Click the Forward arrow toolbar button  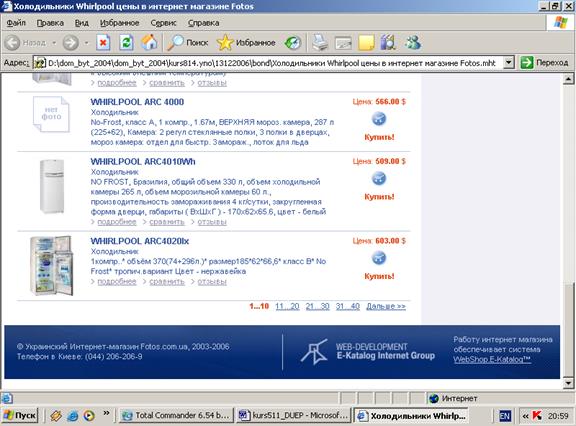click(71, 43)
